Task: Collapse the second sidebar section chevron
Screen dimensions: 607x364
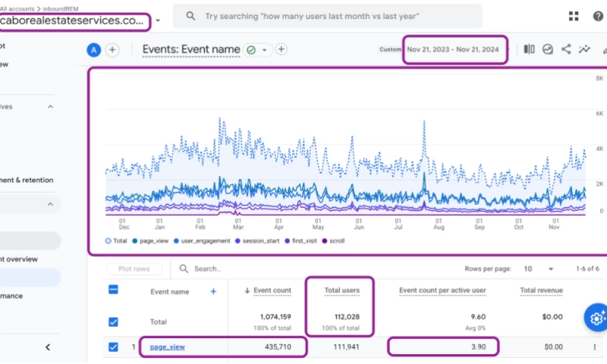Action: point(50,204)
